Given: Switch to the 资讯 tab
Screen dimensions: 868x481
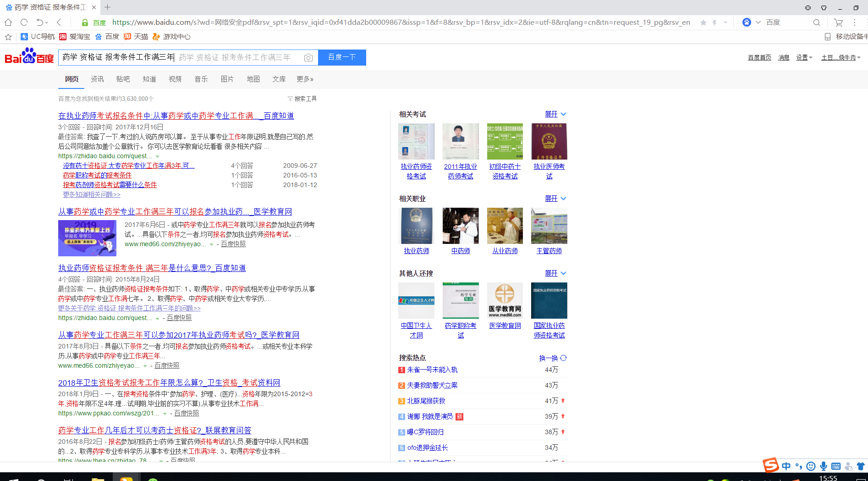Looking at the screenshot, I should pyautogui.click(x=97, y=79).
